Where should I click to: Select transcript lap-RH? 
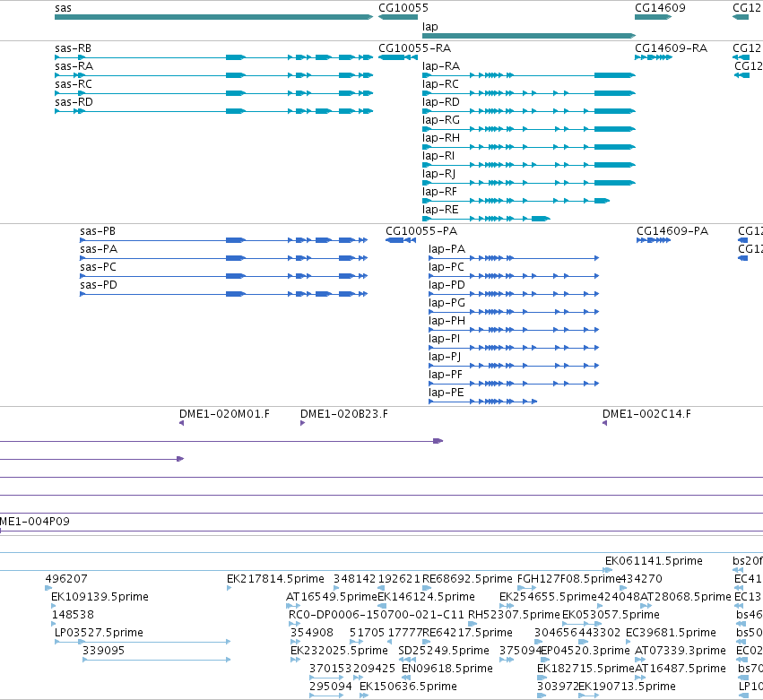[529, 147]
